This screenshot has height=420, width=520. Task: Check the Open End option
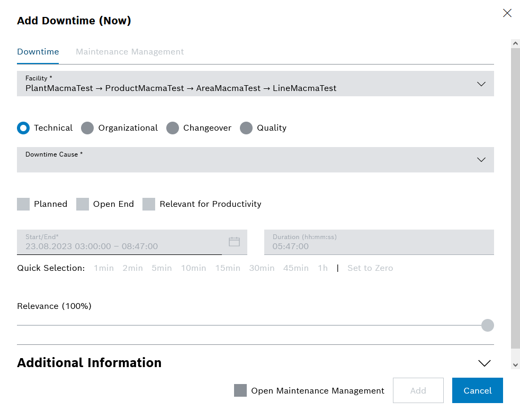[x=83, y=204]
